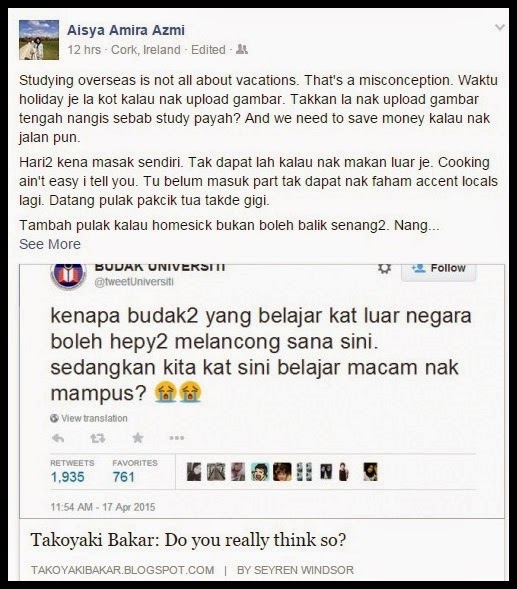Open Aisya Amira Azmi's profile picture
The width and height of the screenshot is (517, 589).
(x=39, y=40)
